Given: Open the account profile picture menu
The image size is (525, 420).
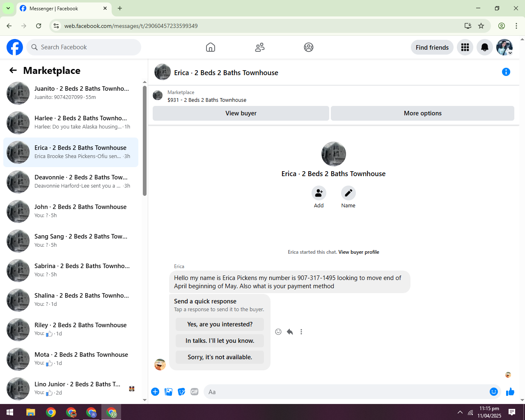Looking at the screenshot, I should 504,47.
